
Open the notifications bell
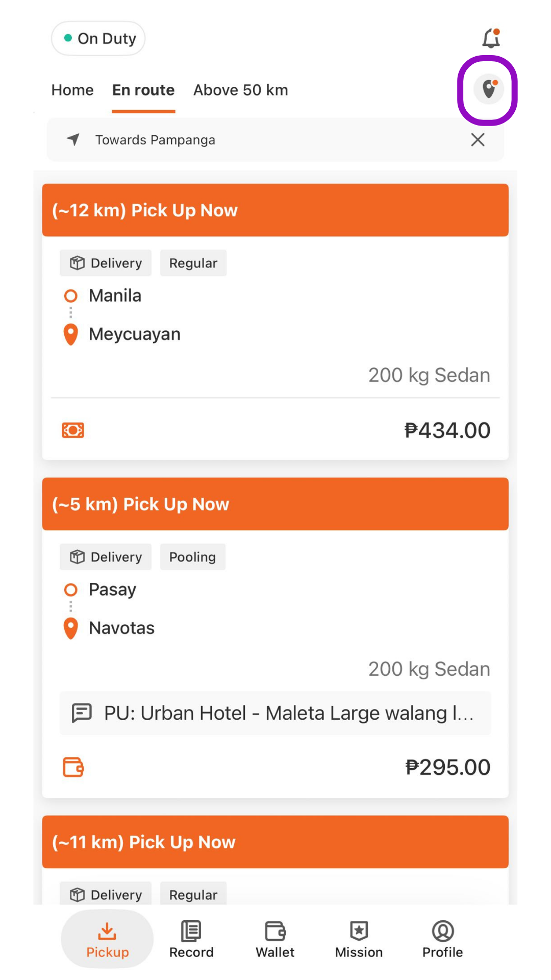click(x=491, y=38)
